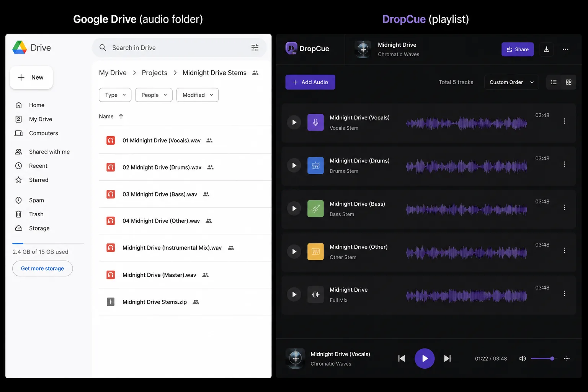This screenshot has width=588, height=392.
Task: Click the microphone icon of Vocals Stem
Action: (315, 122)
